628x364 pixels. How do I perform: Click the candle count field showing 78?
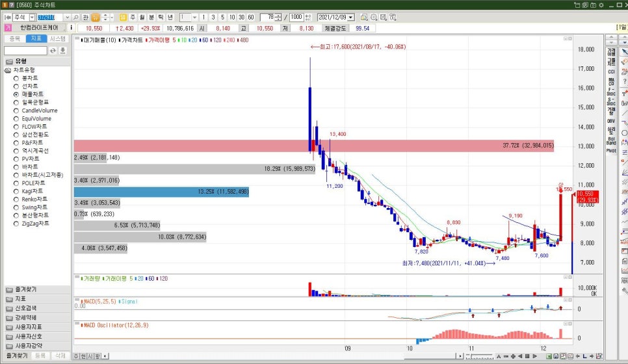coord(268,17)
